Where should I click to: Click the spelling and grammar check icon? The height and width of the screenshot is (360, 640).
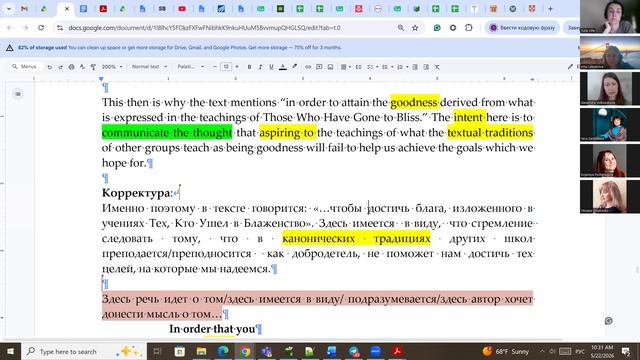[82, 67]
